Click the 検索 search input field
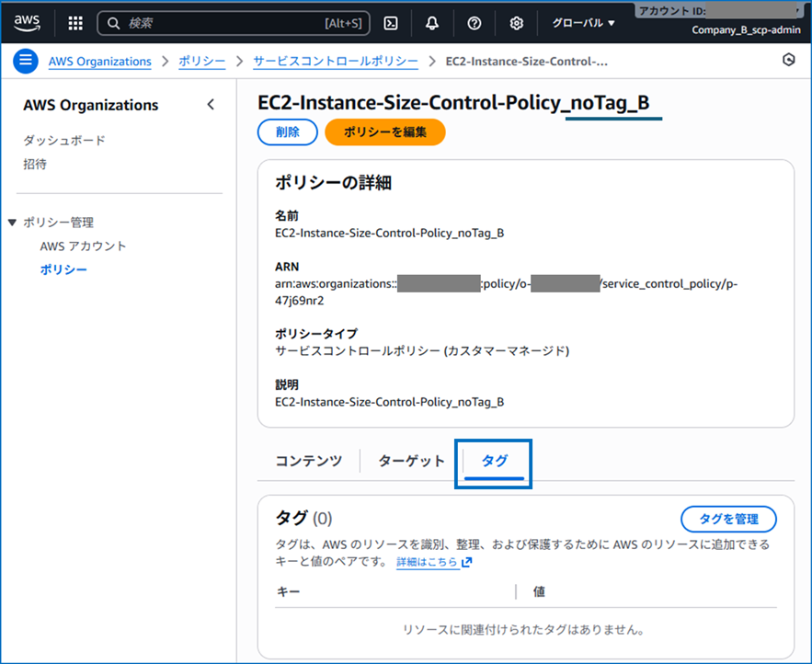The height and width of the screenshot is (664, 812). tap(230, 23)
